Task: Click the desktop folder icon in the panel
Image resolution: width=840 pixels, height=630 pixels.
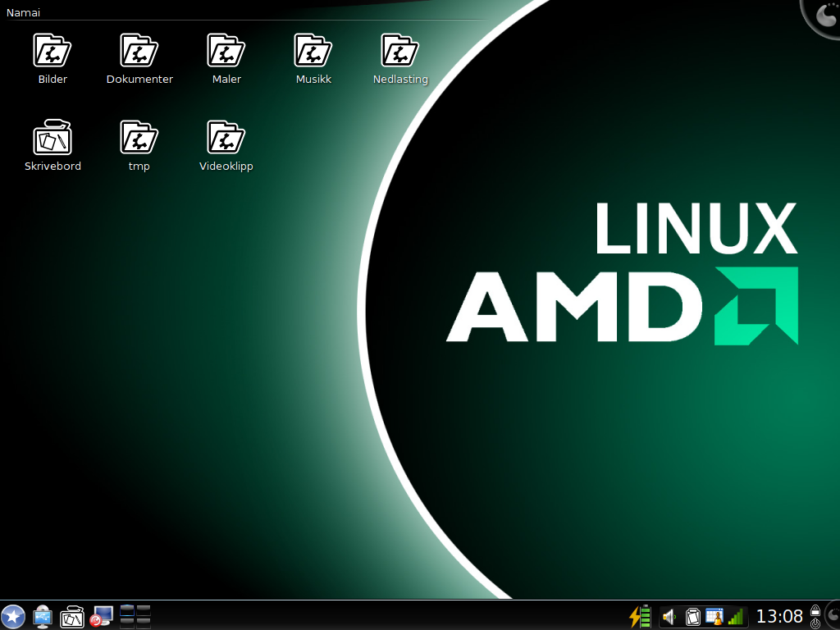Action: click(72, 617)
